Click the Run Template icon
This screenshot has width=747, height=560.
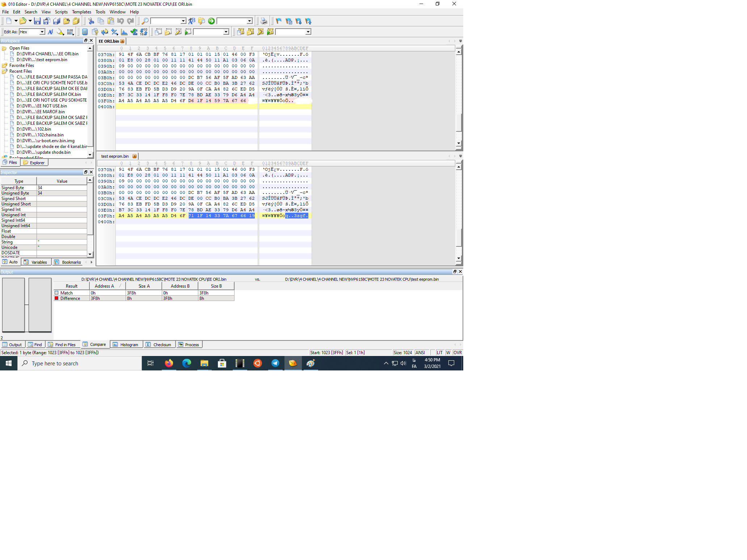point(270,32)
